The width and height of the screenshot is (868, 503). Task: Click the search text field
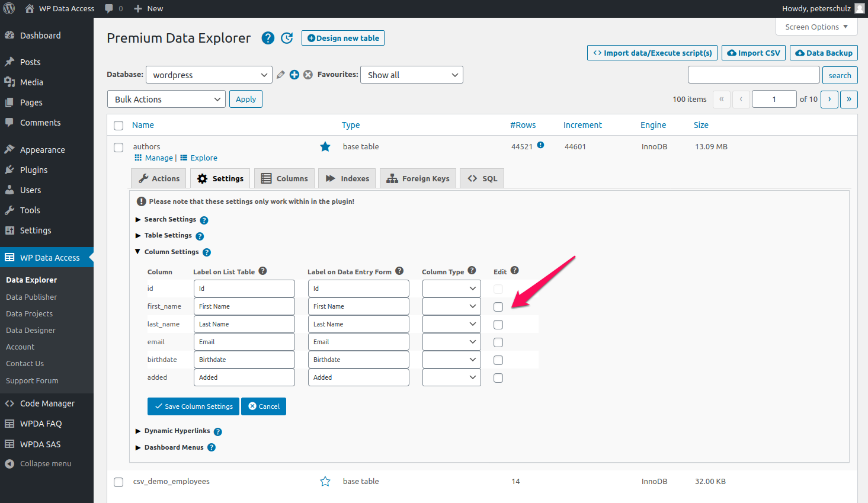pyautogui.click(x=754, y=75)
